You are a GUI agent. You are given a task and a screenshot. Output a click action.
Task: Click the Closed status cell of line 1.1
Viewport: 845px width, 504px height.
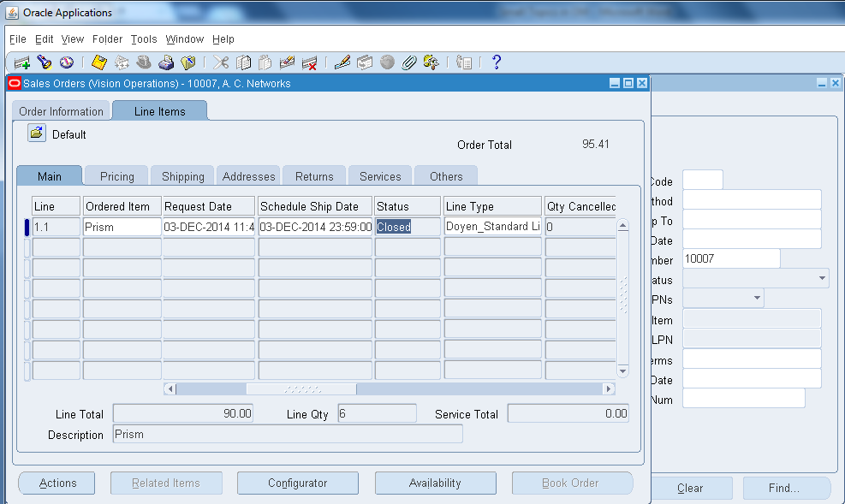pyautogui.click(x=408, y=227)
